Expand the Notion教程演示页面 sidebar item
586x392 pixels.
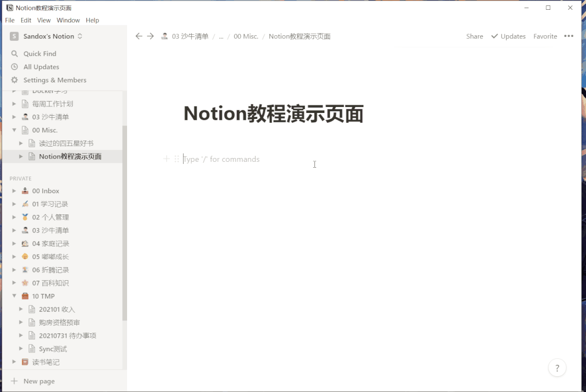coord(21,156)
